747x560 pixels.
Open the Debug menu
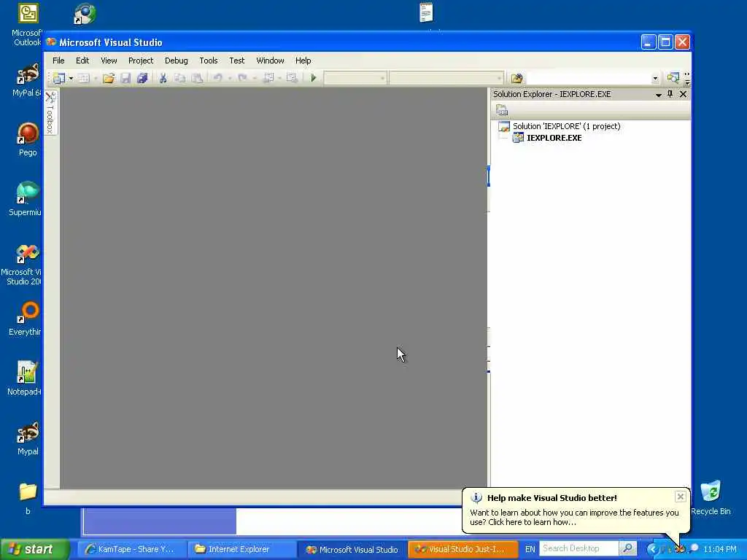tap(177, 61)
